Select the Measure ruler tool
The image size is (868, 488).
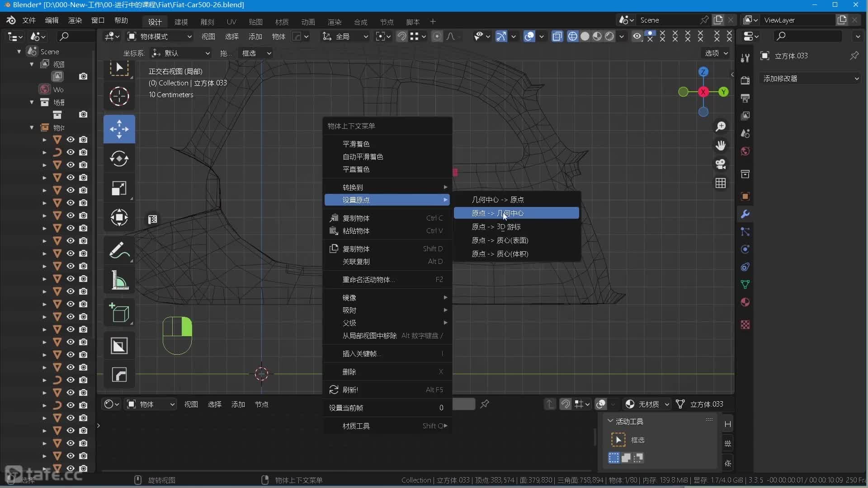(119, 279)
